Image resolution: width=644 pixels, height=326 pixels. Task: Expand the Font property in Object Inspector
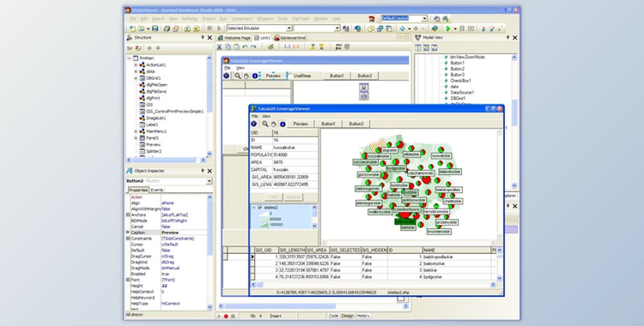coord(128,280)
